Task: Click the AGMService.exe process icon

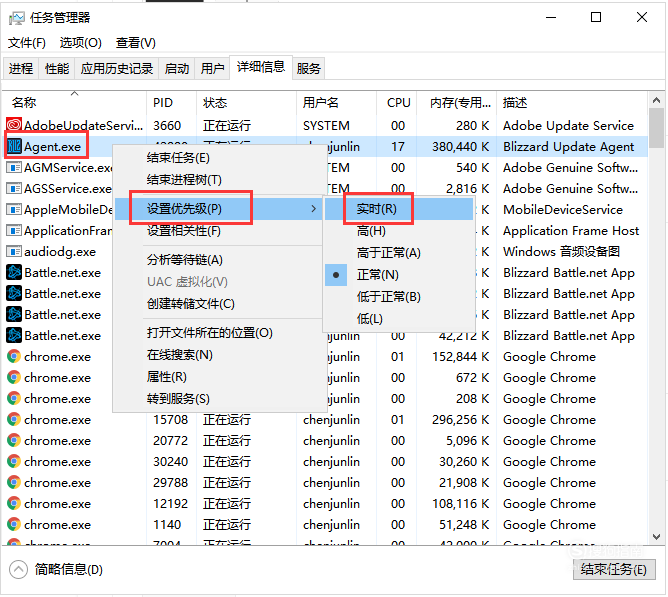Action: [x=14, y=167]
